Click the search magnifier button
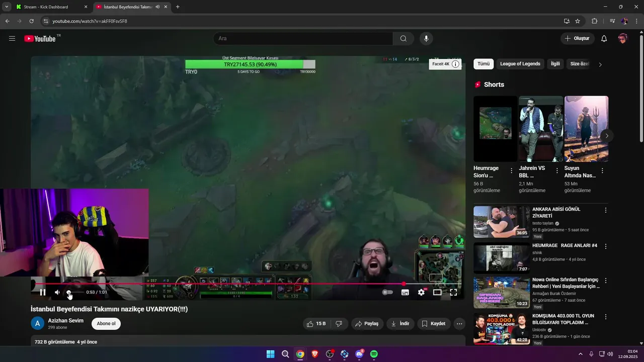The height and width of the screenshot is (362, 644). [404, 39]
